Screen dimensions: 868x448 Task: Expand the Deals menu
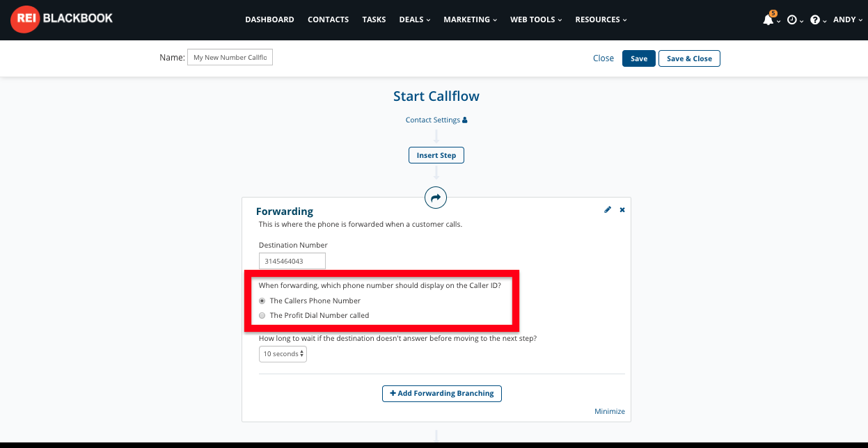[415, 19]
